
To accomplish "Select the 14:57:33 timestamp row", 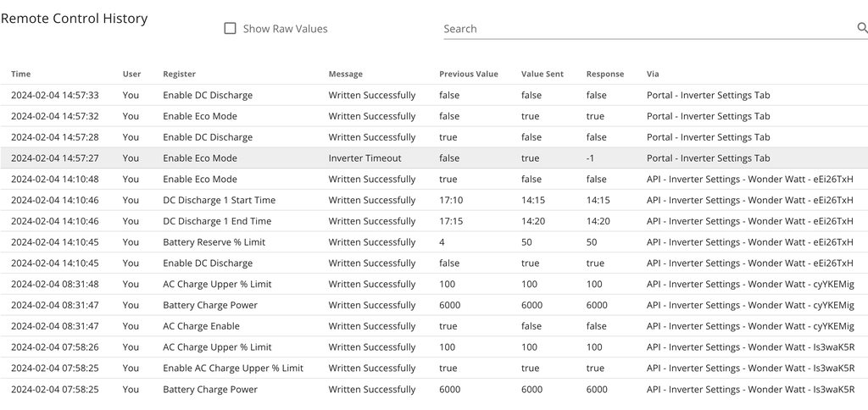I will [x=54, y=96].
